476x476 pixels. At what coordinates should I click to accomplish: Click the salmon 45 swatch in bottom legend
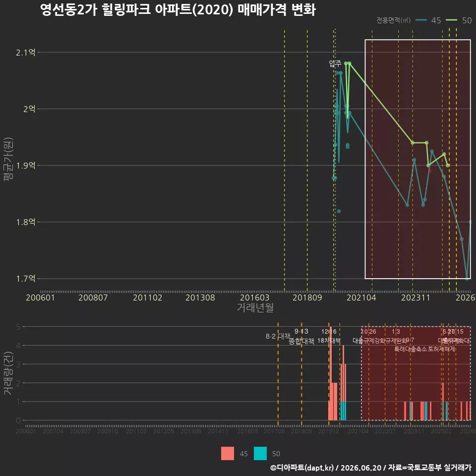tap(228, 454)
